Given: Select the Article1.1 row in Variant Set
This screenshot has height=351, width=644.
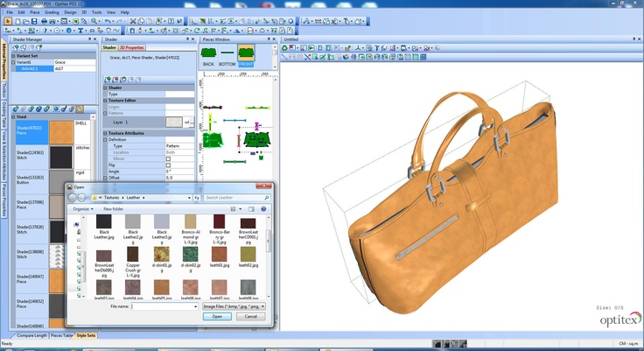Looking at the screenshot, I should click(x=33, y=68).
